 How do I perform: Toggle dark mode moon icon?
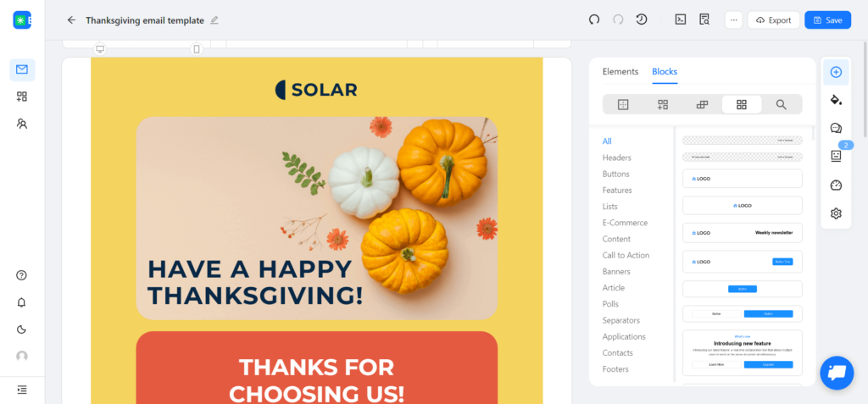22,329
